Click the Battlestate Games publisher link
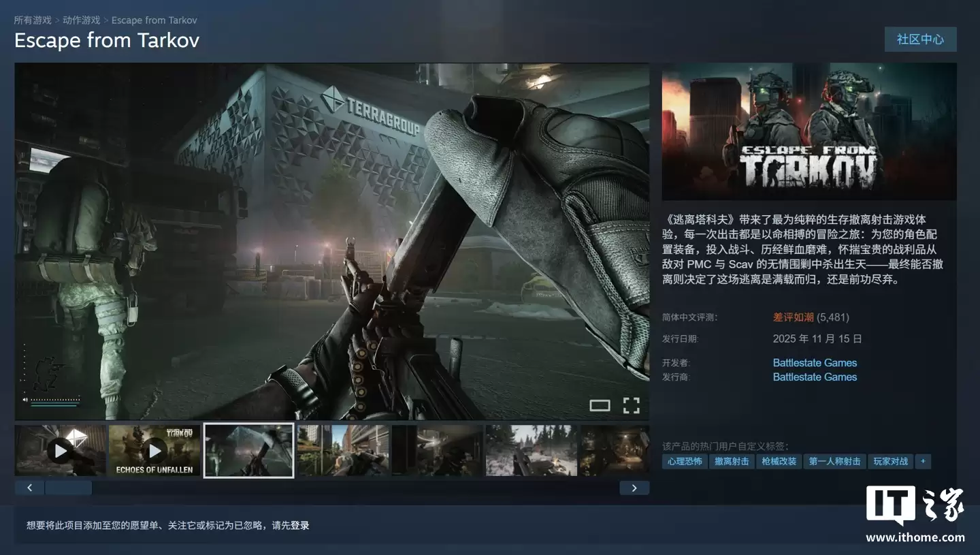980x555 pixels. click(815, 377)
